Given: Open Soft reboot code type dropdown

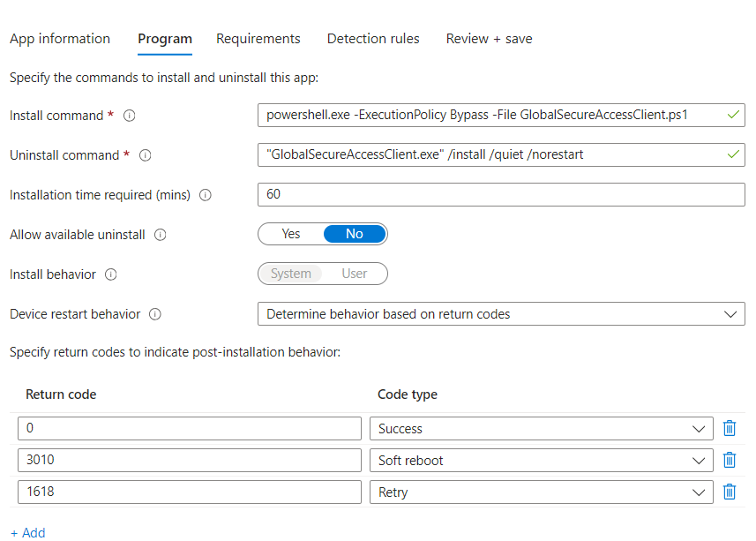Looking at the screenshot, I should [x=541, y=461].
